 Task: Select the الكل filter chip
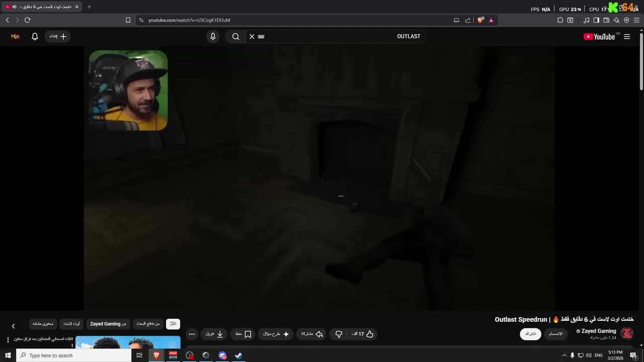173,324
